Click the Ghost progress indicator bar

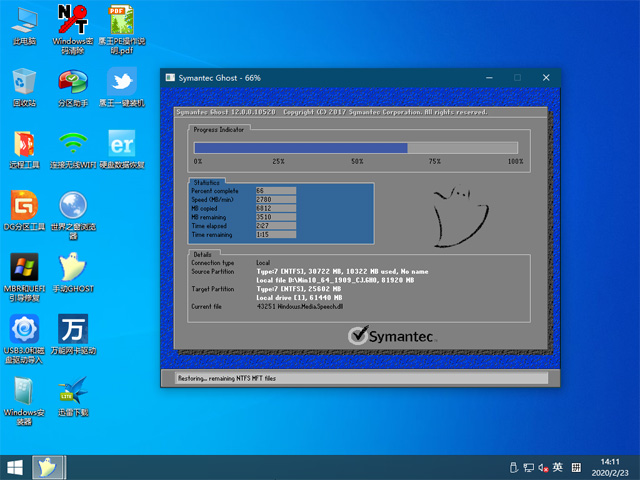pyautogui.click(x=356, y=148)
